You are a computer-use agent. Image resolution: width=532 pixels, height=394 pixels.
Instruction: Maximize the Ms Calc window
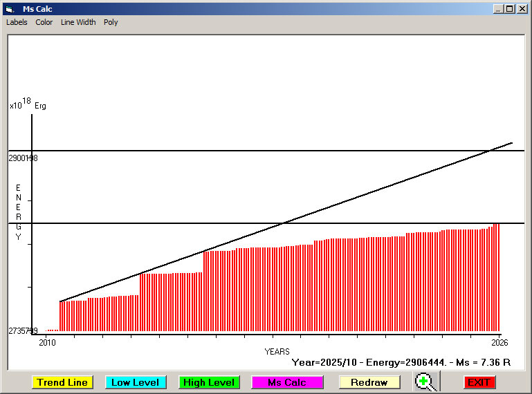(509, 9)
